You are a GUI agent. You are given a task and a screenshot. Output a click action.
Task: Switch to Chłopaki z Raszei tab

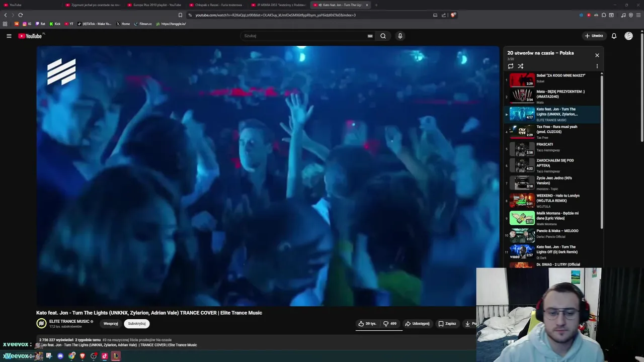pyautogui.click(x=217, y=5)
